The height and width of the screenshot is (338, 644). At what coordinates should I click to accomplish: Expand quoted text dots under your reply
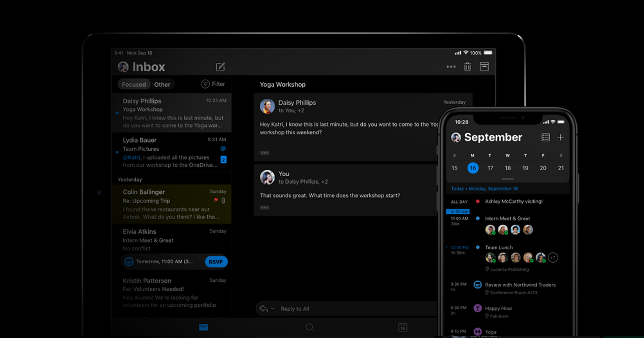[x=264, y=207]
